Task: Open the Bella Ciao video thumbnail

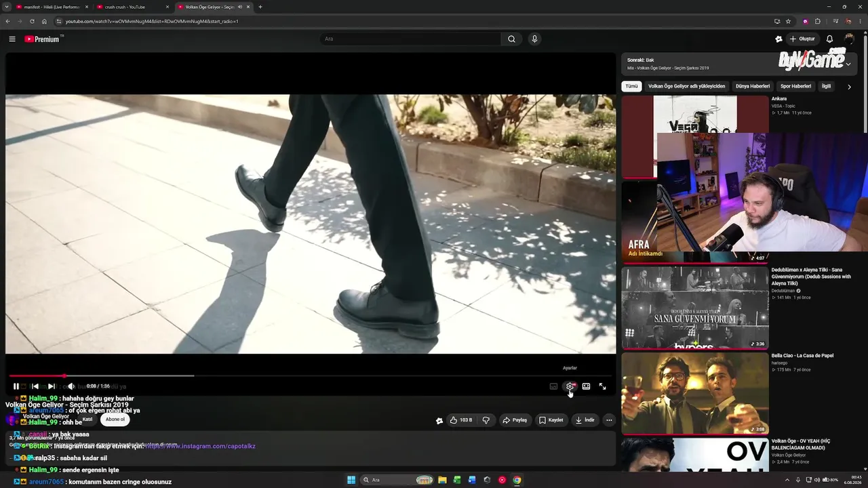Action: coord(695,393)
